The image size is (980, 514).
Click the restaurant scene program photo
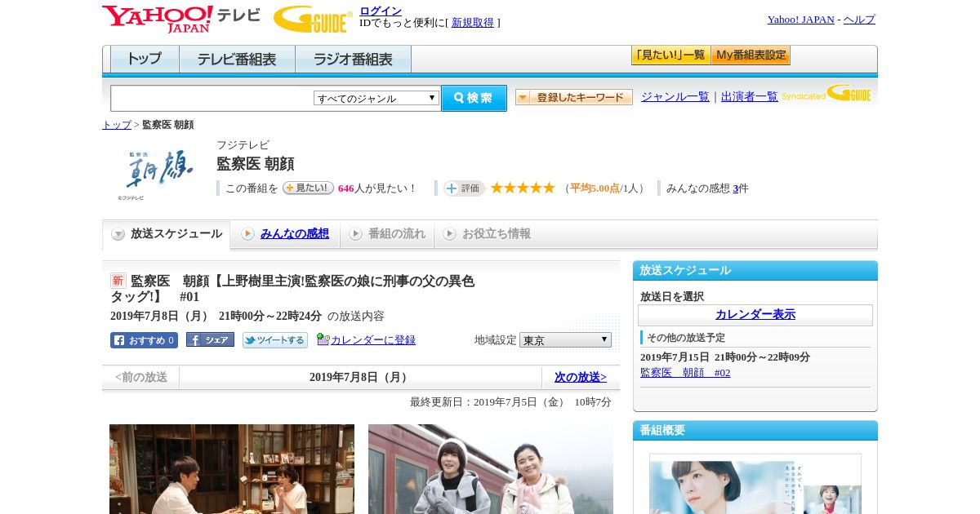(232, 469)
